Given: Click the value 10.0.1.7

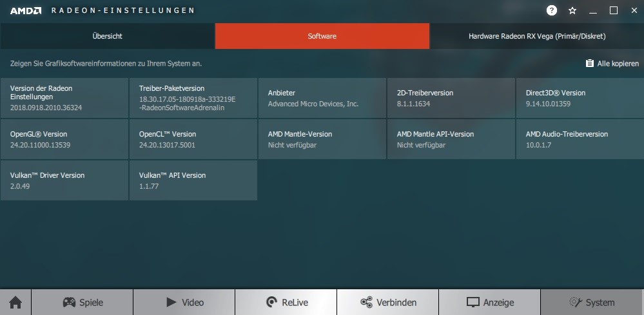Looking at the screenshot, I should tap(538, 145).
